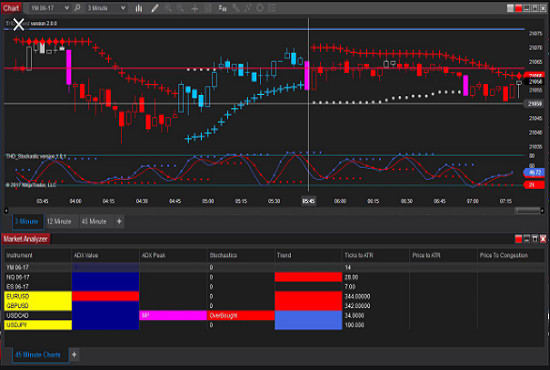Switch to the 45 Minute chart tab

pyautogui.click(x=94, y=221)
